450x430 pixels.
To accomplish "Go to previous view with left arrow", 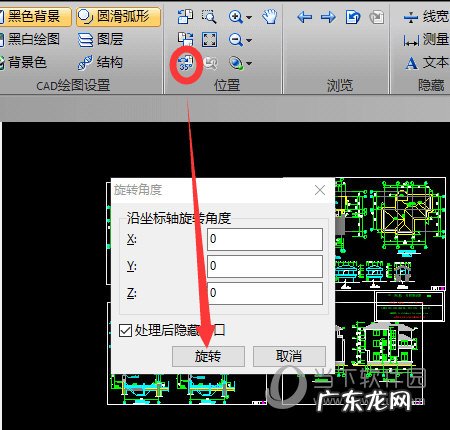I will pos(304,17).
